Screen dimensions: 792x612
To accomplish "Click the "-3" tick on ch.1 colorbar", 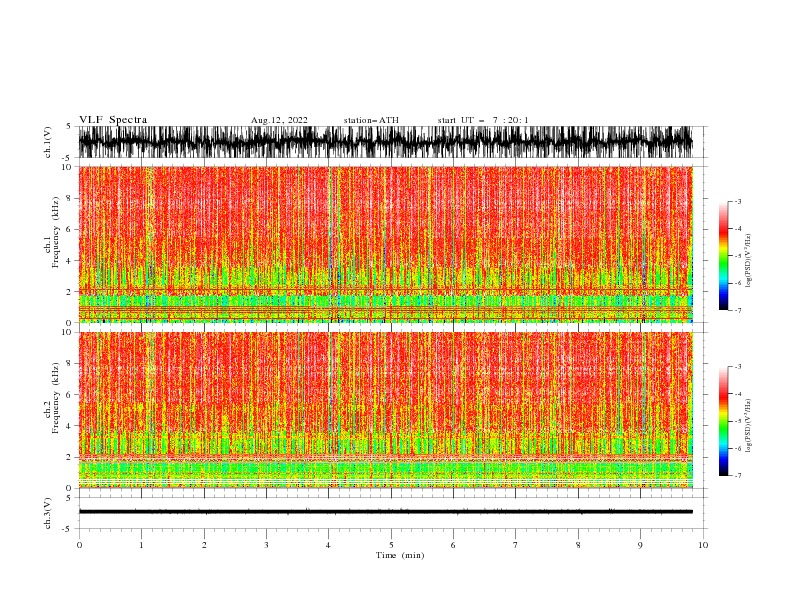I will pyautogui.click(x=738, y=201).
